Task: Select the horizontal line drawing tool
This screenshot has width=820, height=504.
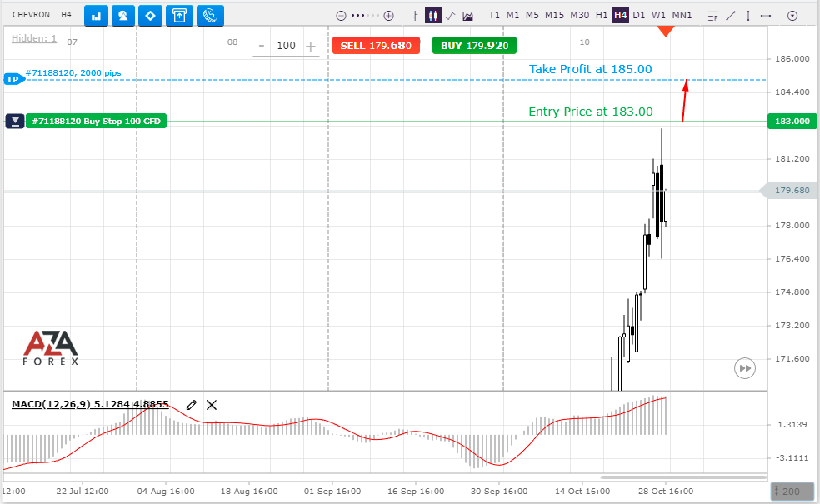Action: (766, 16)
